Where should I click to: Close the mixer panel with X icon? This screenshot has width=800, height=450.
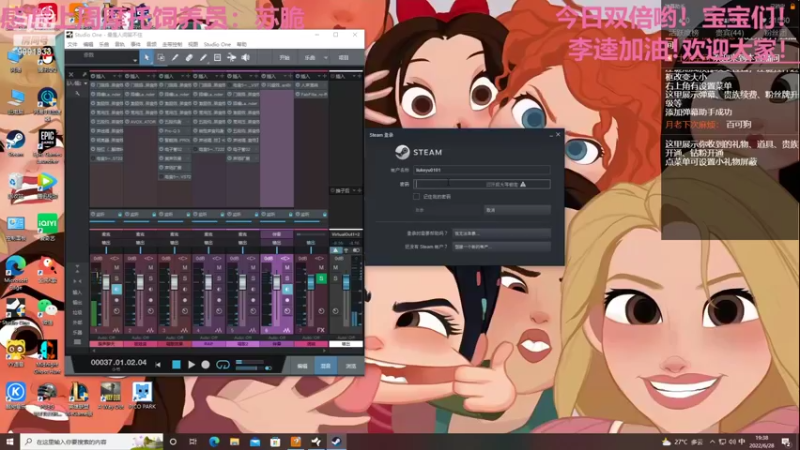pyautogui.click(x=71, y=74)
